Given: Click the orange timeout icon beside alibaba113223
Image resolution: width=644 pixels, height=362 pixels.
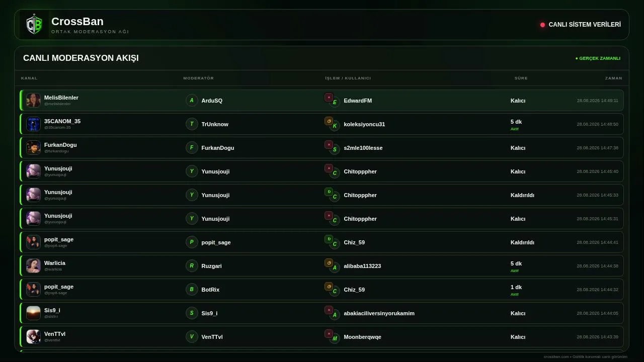Looking at the screenshot, I should (x=329, y=263).
